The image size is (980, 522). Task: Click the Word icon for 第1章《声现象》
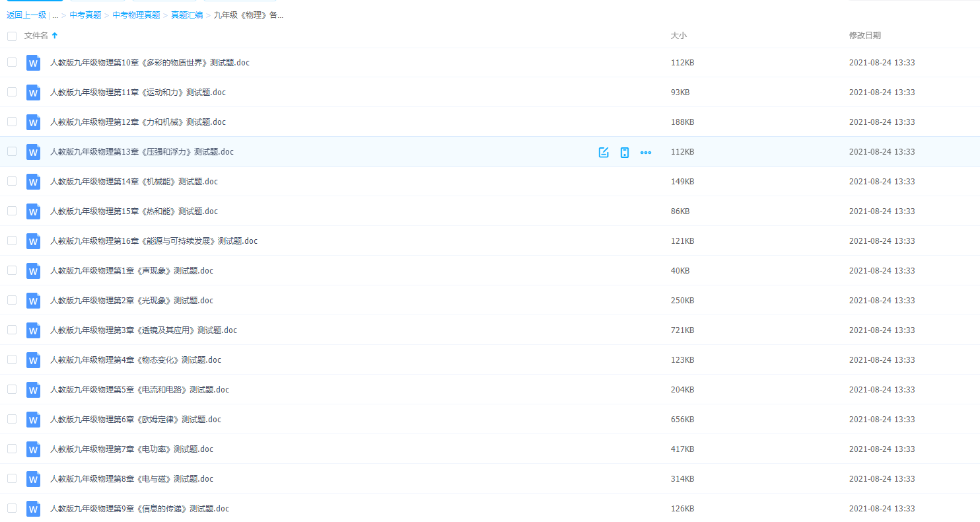pyautogui.click(x=33, y=271)
